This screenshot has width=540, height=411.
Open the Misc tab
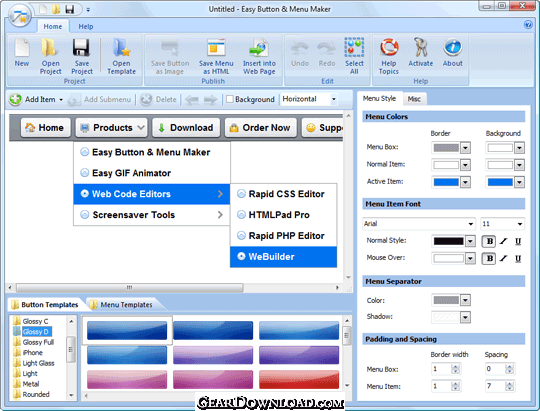click(x=414, y=99)
